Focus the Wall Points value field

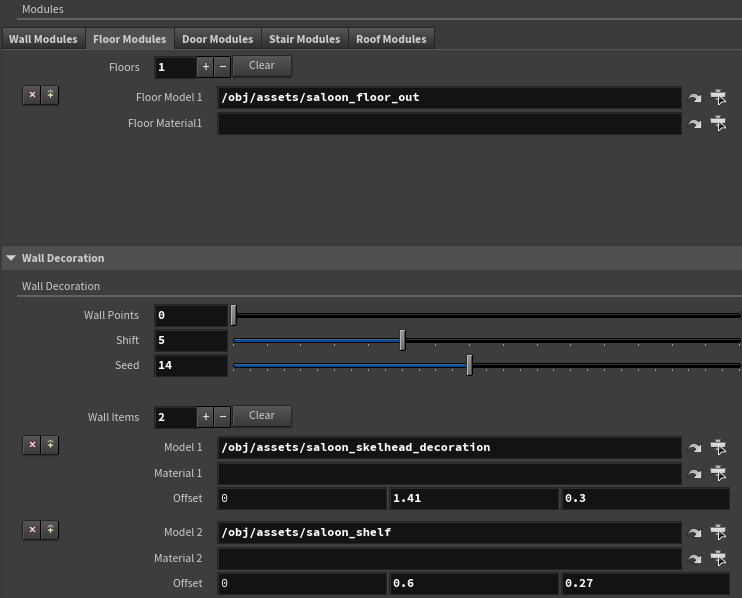point(191,316)
